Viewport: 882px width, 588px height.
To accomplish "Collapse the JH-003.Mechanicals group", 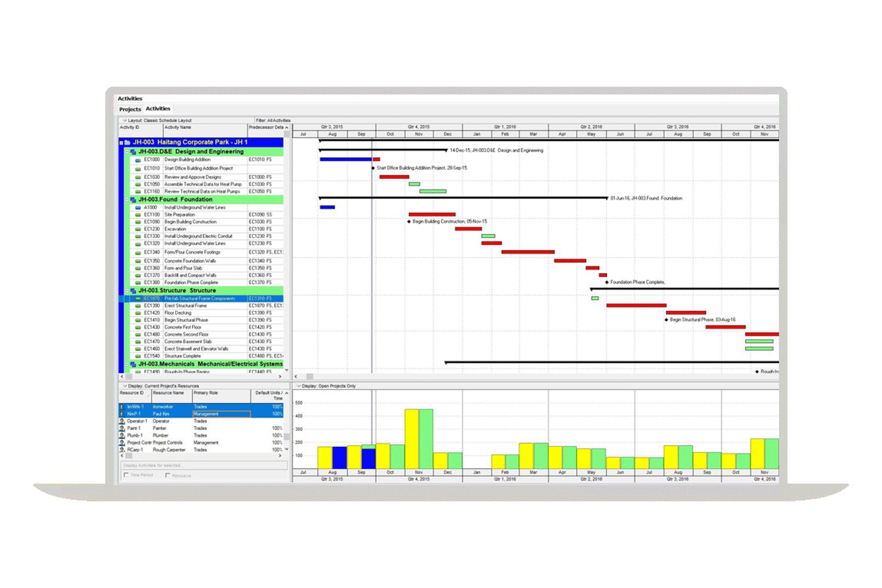I will click(x=127, y=364).
